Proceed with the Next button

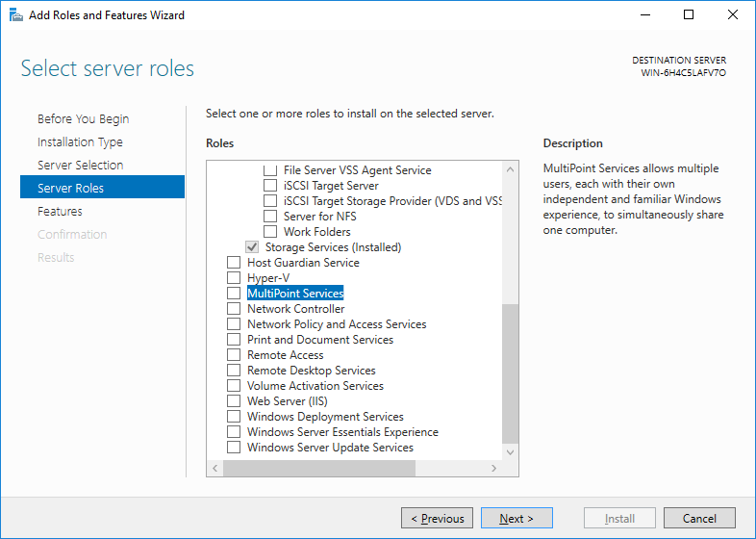click(517, 518)
